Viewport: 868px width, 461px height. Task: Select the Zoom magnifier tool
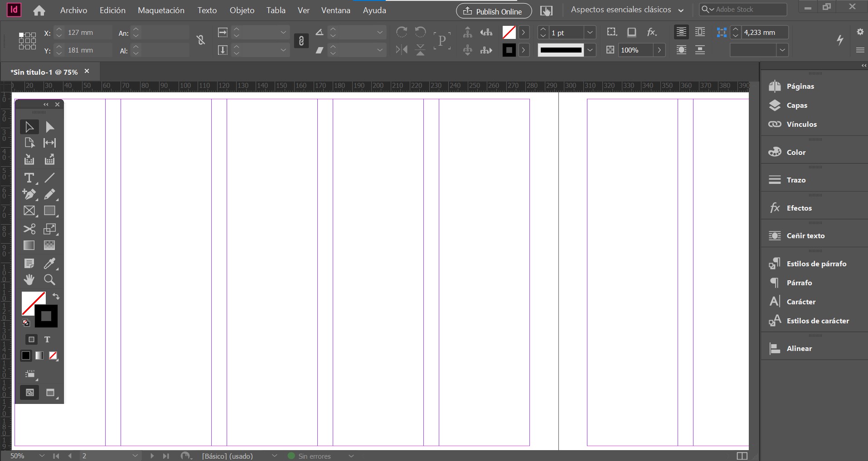(x=49, y=280)
